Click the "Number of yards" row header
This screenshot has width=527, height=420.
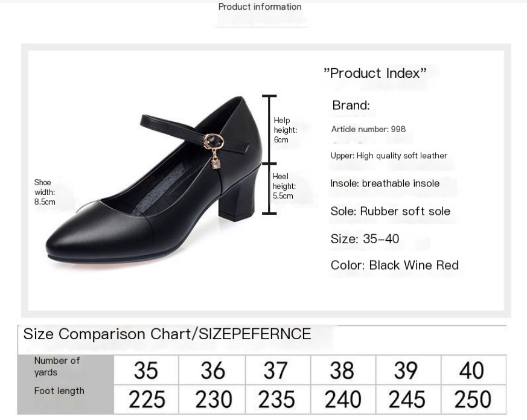pos(57,366)
